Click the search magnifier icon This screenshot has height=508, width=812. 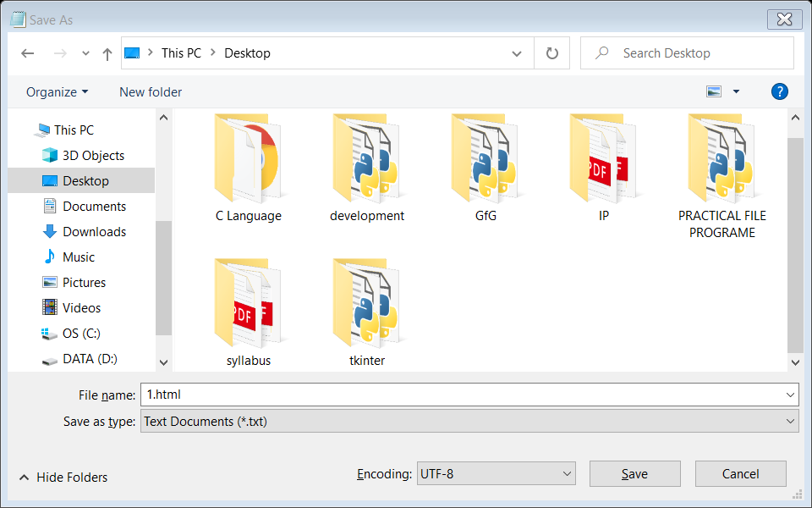pyautogui.click(x=601, y=52)
